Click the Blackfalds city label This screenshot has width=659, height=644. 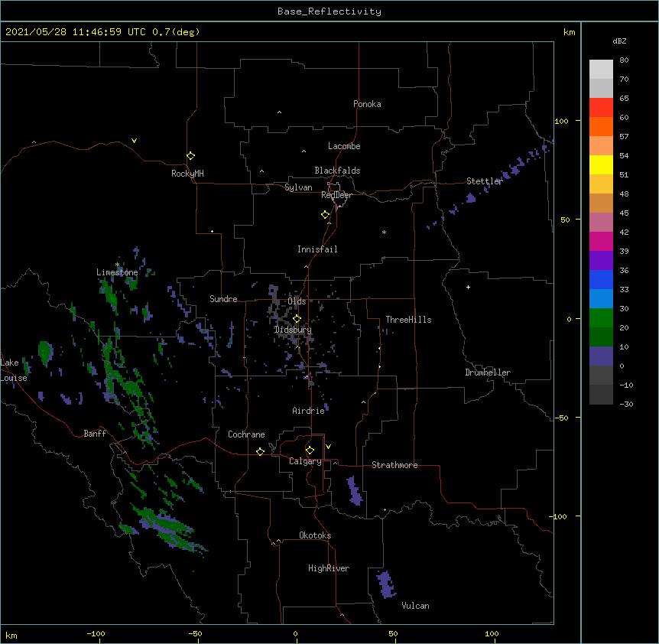[x=337, y=171]
